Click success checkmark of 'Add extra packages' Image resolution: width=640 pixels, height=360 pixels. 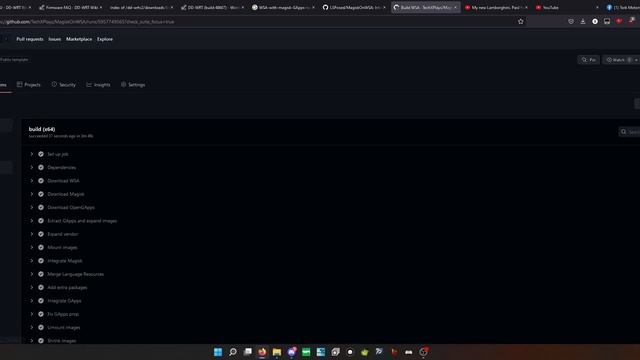[41, 287]
